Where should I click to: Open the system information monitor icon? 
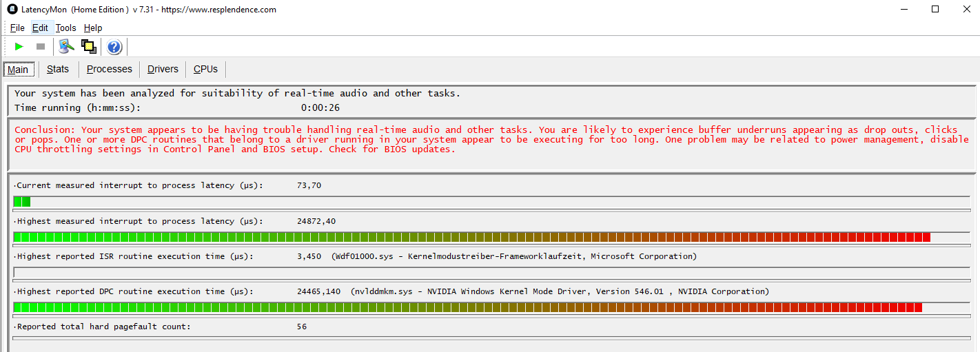tap(66, 46)
